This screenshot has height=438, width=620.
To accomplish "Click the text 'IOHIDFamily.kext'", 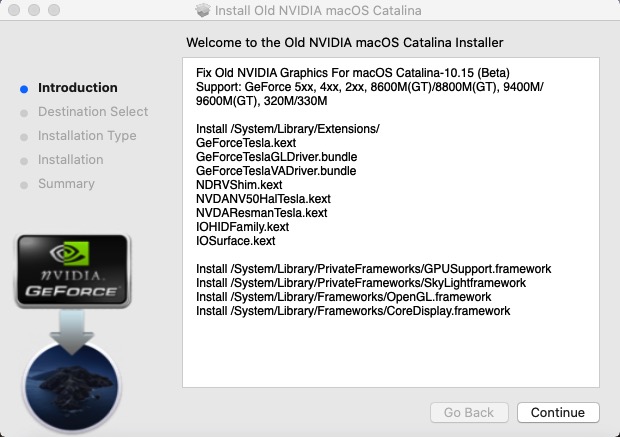I will 242,227.
